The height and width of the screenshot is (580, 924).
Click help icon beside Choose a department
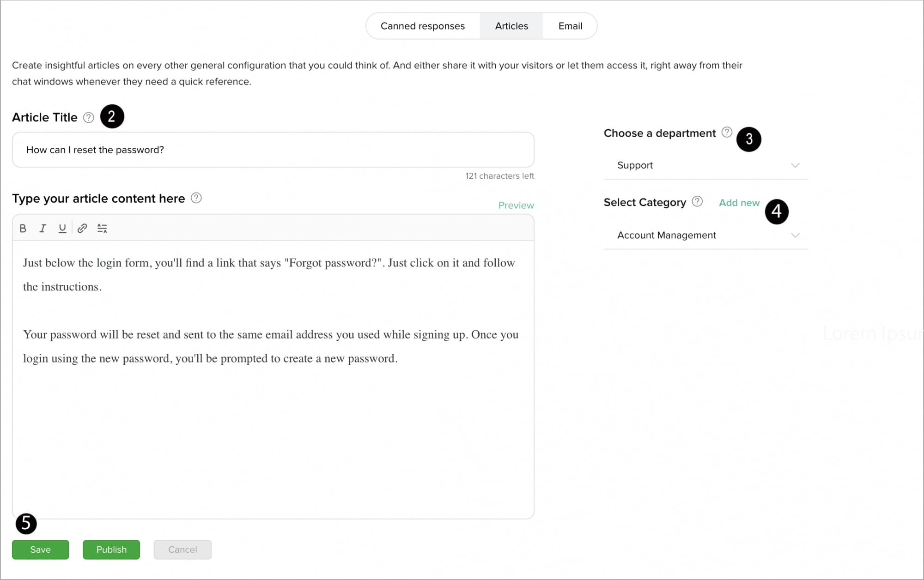727,133
